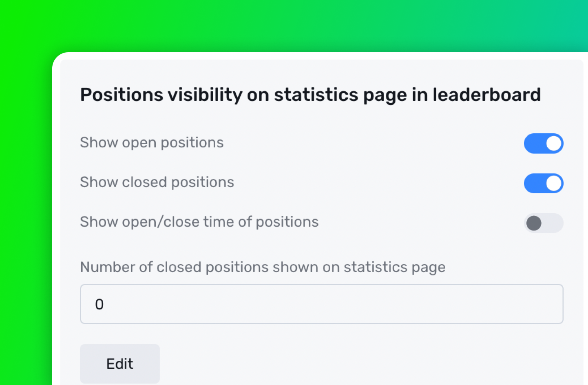The width and height of the screenshot is (588, 385).
Task: Click the Positions visibility section heading
Action: pyautogui.click(x=310, y=95)
